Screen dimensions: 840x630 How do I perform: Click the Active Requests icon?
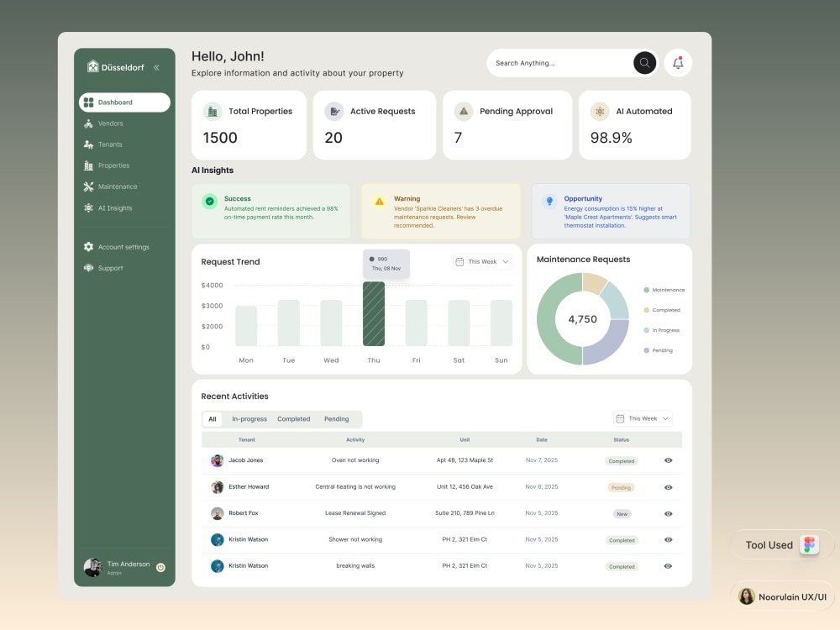tap(334, 112)
